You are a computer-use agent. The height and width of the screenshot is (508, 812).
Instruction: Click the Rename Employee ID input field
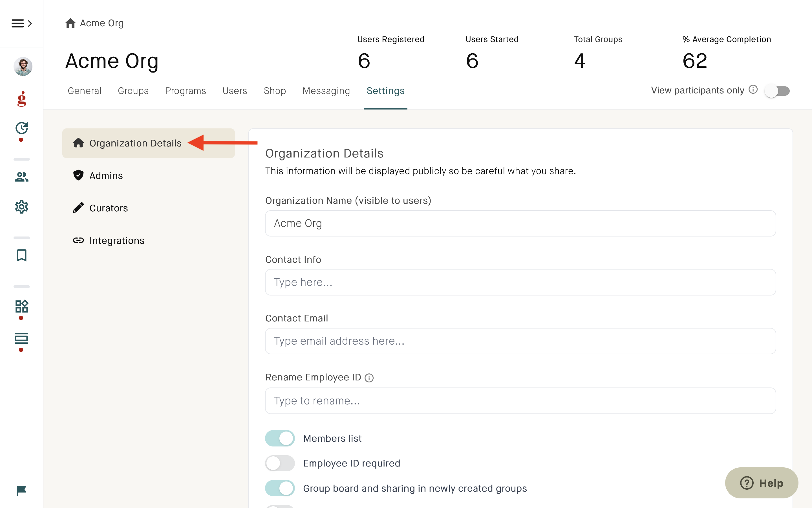(x=520, y=401)
